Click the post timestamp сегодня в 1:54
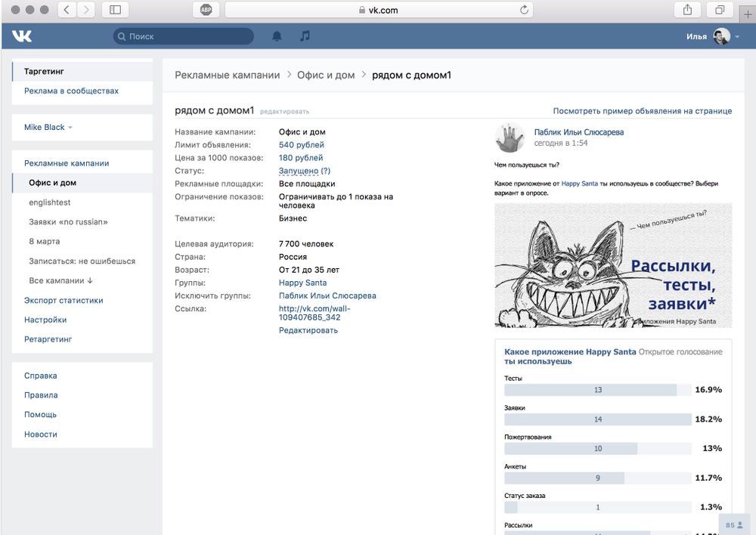The width and height of the screenshot is (756, 535). click(561, 143)
